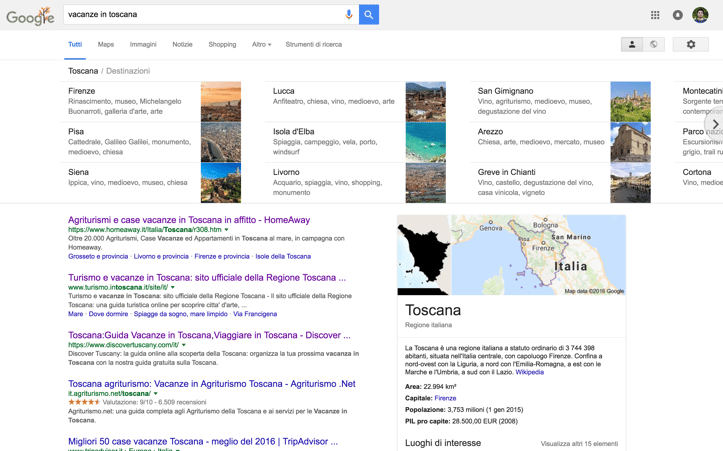The width and height of the screenshot is (723, 451).
Task: Open Firenze e provincia sitelink
Action: coord(222,256)
